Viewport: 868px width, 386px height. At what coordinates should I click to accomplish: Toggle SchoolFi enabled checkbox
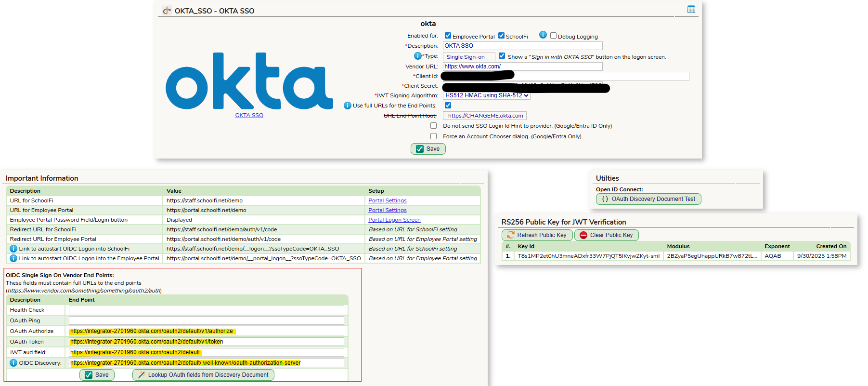pyautogui.click(x=501, y=36)
